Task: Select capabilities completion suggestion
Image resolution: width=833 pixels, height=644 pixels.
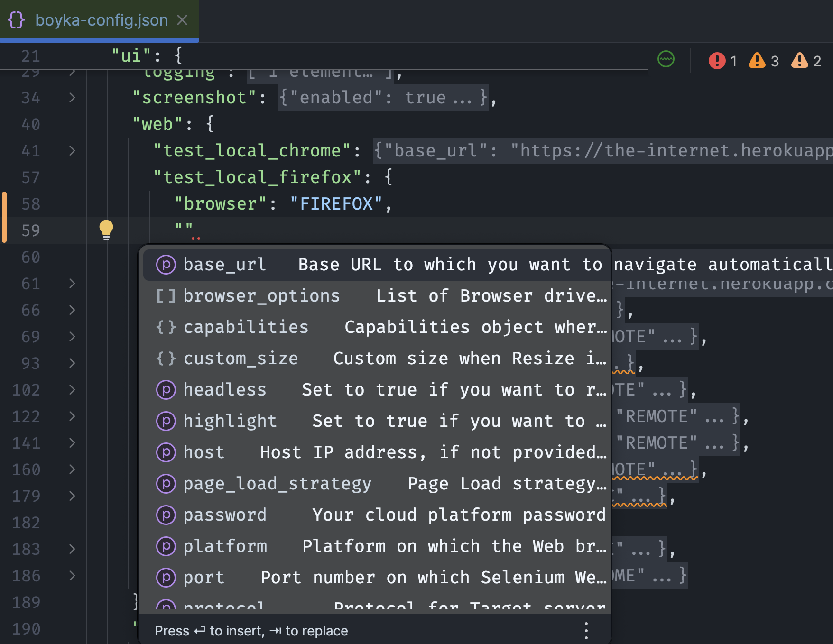Action: pyautogui.click(x=375, y=327)
